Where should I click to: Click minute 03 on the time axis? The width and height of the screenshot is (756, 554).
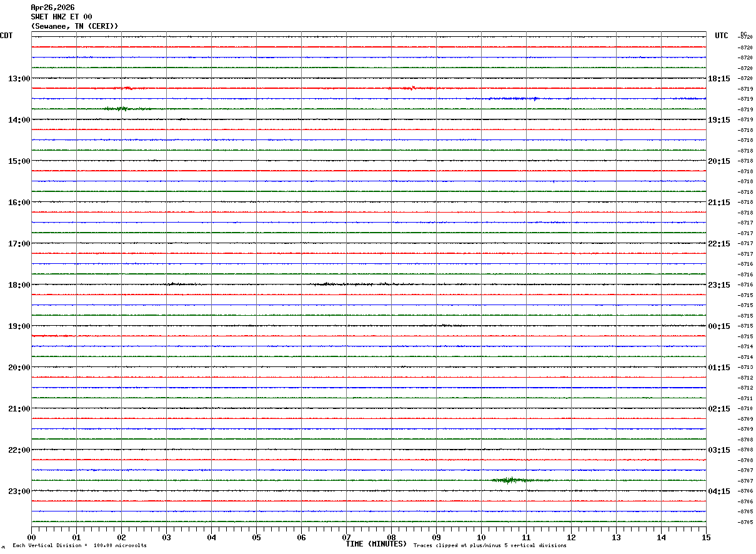click(x=167, y=537)
